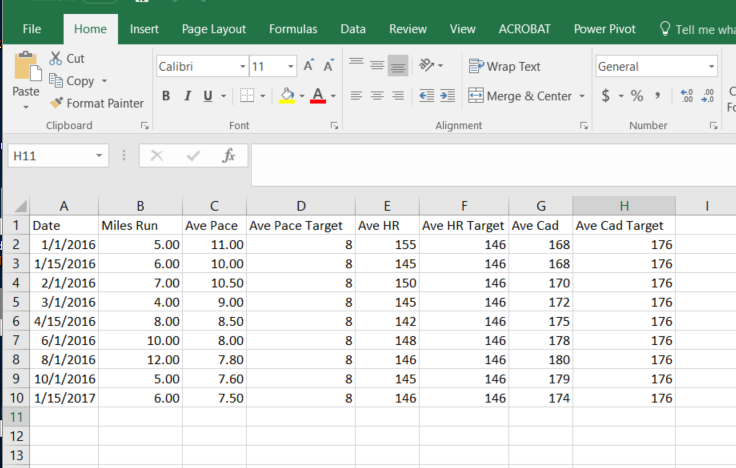Open the File tab
This screenshot has height=468, width=736.
tap(31, 29)
